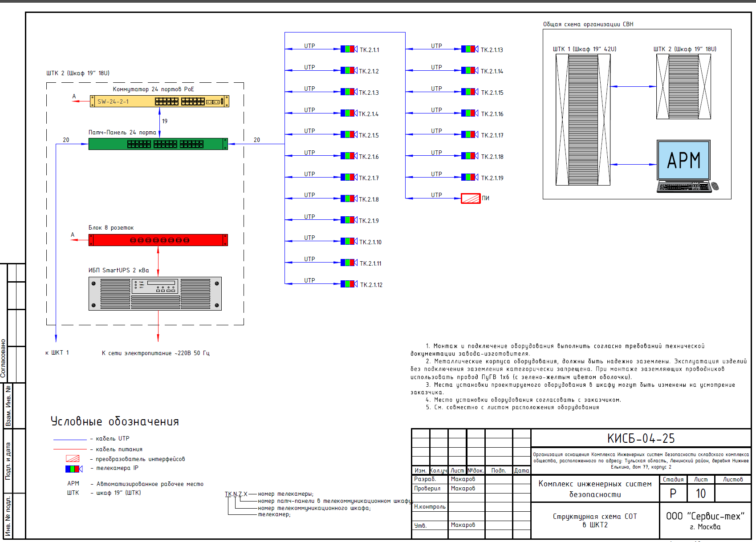Screen dimensions: 756x542
Task: Click label Патч-Панель 24 порта
Action: [122, 132]
